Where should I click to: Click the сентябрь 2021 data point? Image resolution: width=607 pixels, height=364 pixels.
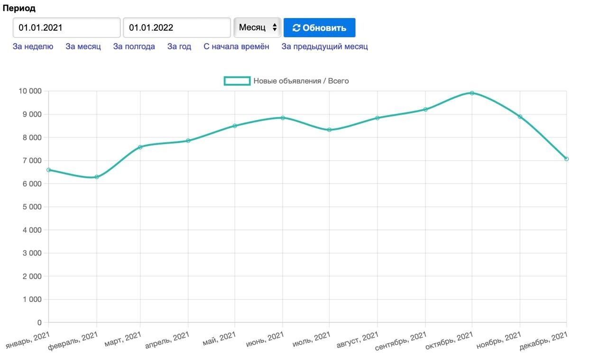425,109
